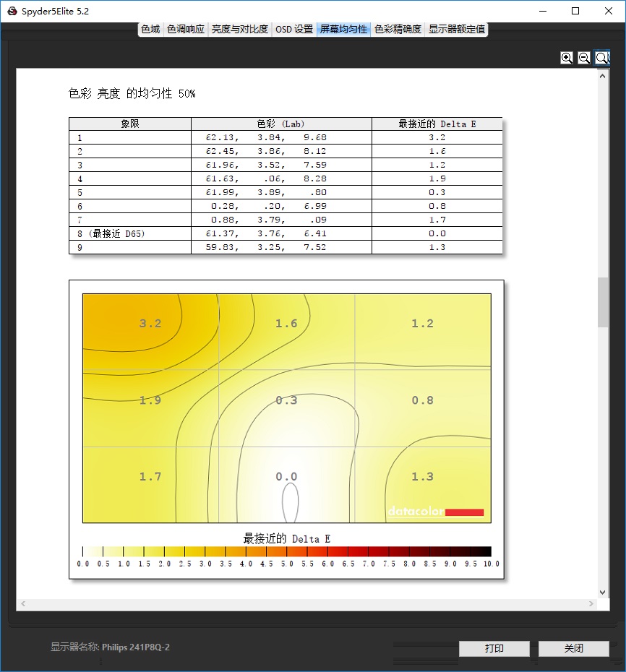Click the row labeled 8 (最接近 D65)
The height and width of the screenshot is (672, 626).
coord(286,233)
